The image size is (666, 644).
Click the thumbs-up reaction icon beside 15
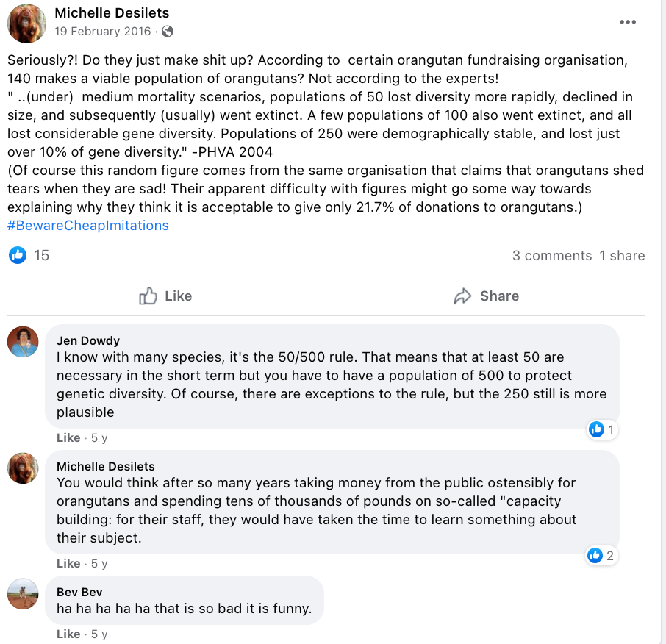(17, 255)
